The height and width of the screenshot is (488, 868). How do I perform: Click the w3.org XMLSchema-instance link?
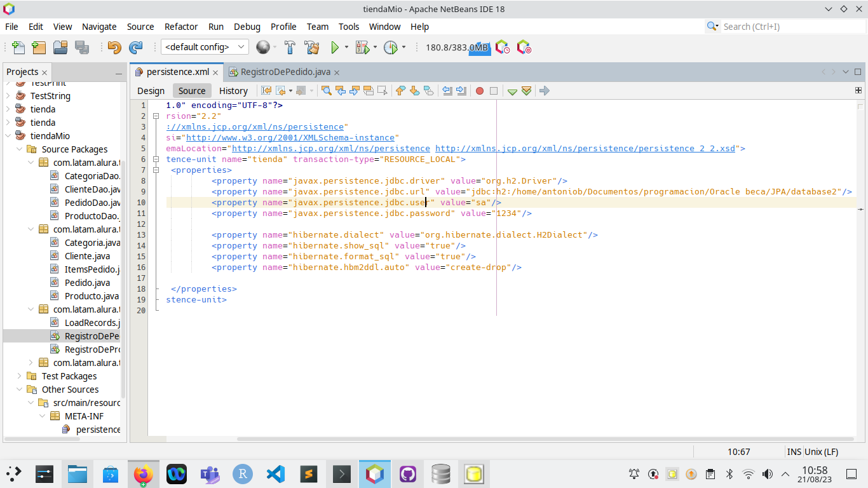coord(291,137)
